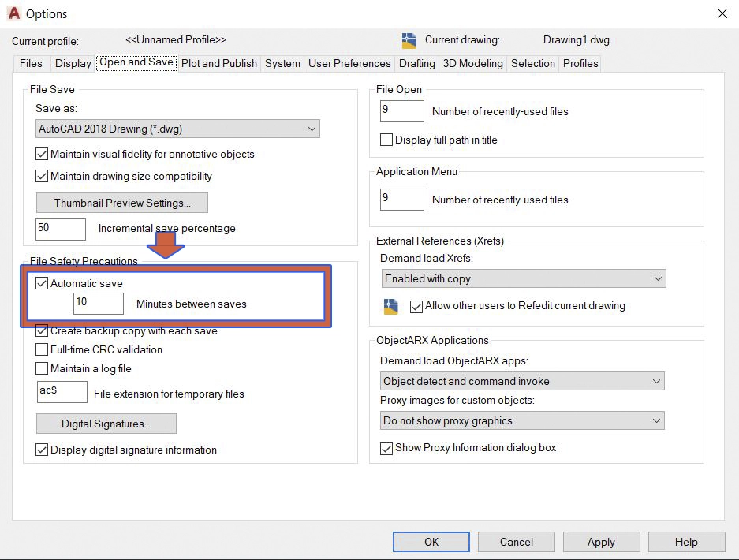Click the drawing icon beside Current drawing
739x560 pixels.
409,41
